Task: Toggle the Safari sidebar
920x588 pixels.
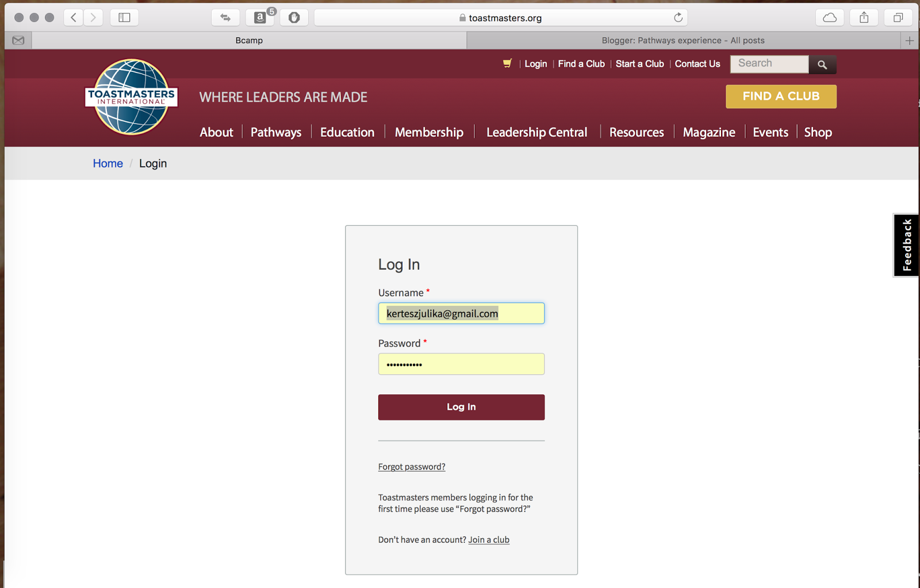Action: point(124,17)
